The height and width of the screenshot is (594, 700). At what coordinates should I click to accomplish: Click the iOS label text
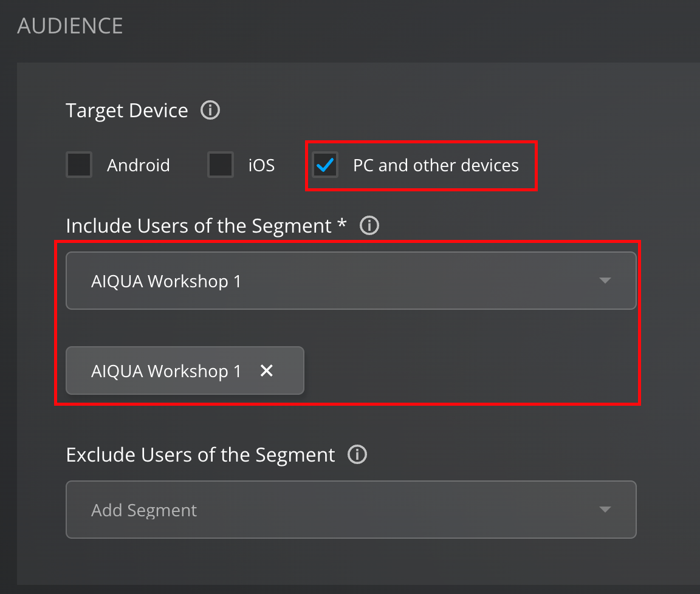[261, 165]
